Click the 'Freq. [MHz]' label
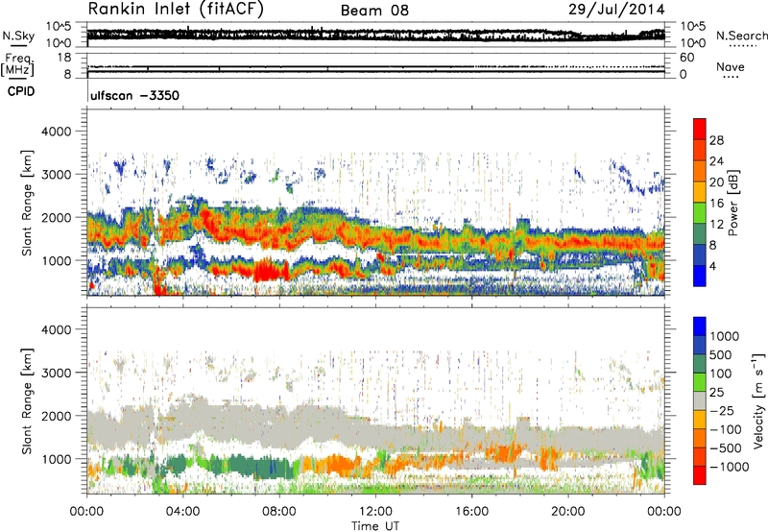 coord(18,64)
